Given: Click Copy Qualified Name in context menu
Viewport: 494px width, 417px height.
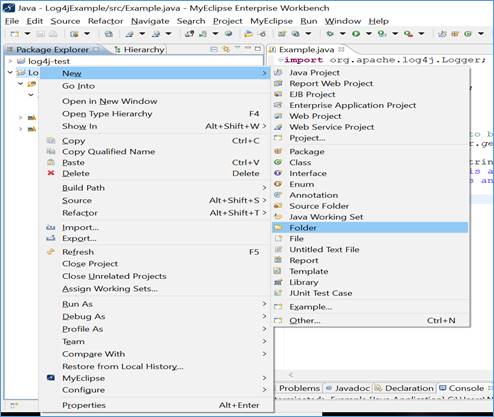Looking at the screenshot, I should tap(156, 151).
